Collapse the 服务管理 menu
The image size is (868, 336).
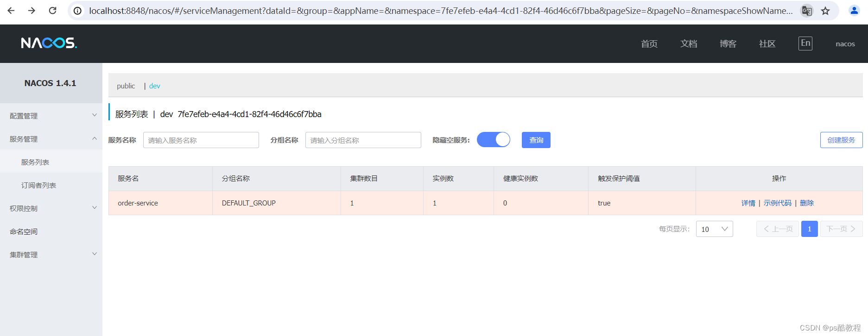pos(51,139)
